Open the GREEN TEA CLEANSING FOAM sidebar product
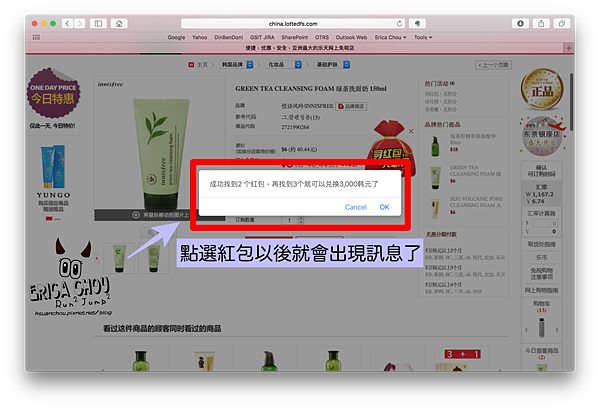600x408 pixels. [475, 171]
